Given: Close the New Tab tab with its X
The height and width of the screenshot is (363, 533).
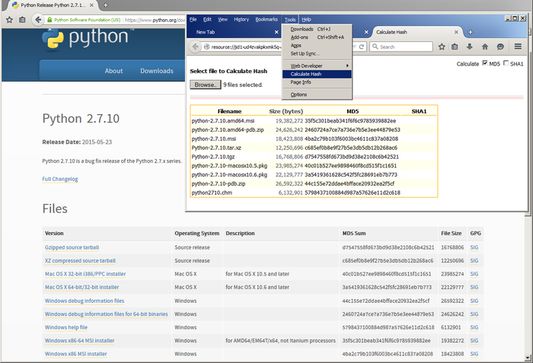Looking at the screenshot, I should pyautogui.click(x=276, y=32).
